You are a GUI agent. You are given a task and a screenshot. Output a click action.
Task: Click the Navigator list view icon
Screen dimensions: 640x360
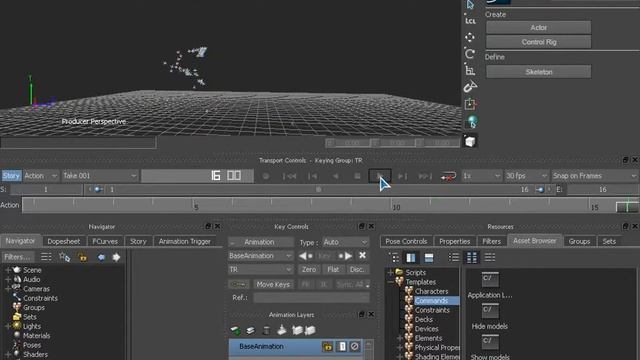pyautogui.click(x=46, y=257)
